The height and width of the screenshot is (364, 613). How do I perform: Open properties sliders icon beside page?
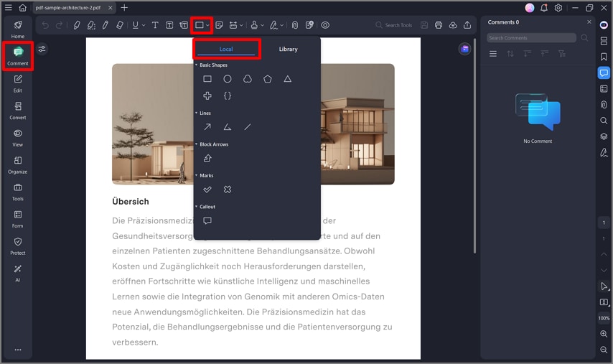coord(42,49)
